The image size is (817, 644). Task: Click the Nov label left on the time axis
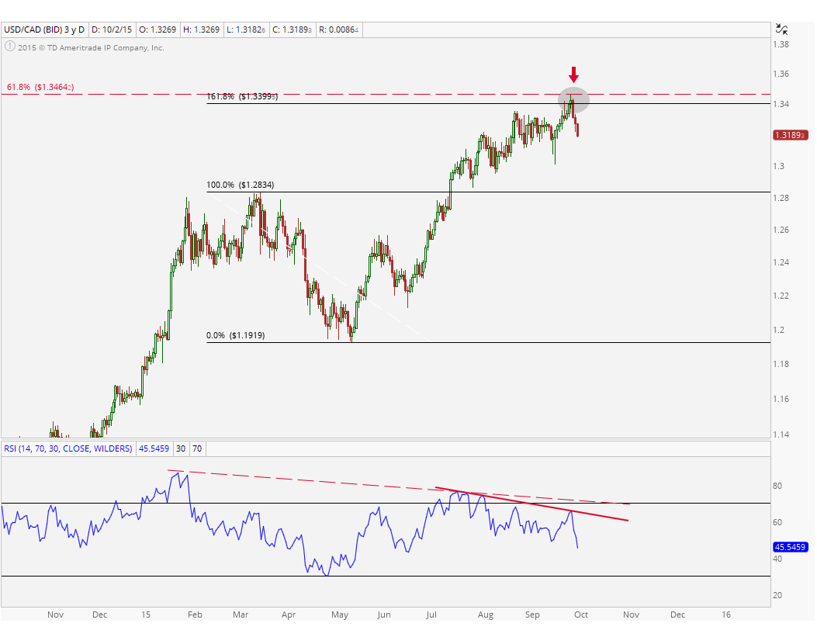(55, 615)
